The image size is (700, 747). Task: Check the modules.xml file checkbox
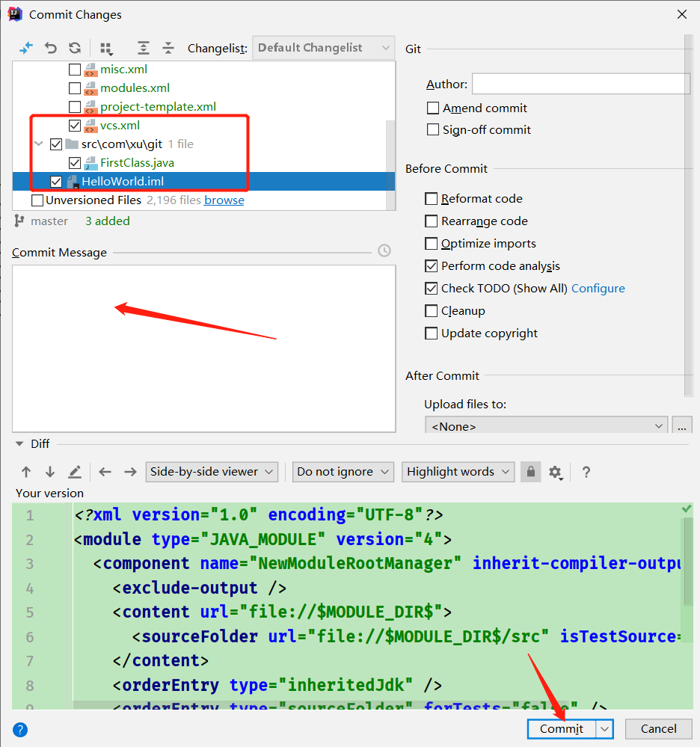tap(75, 88)
